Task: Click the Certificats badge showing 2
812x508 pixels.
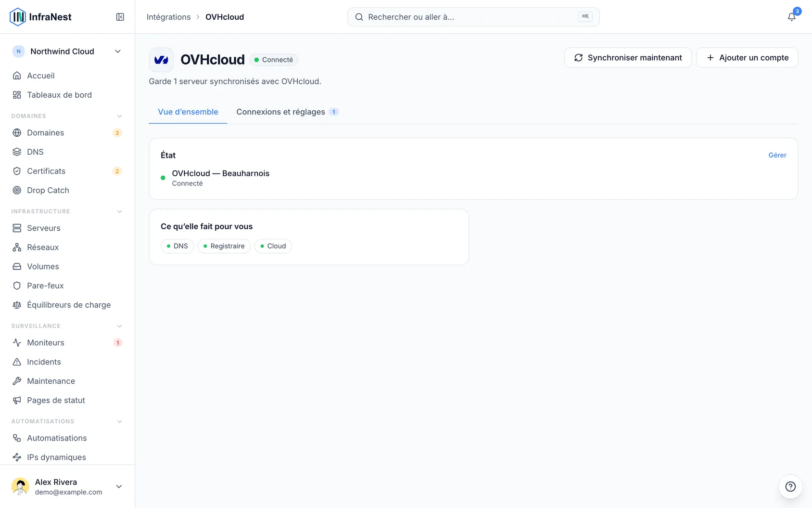Action: click(117, 171)
